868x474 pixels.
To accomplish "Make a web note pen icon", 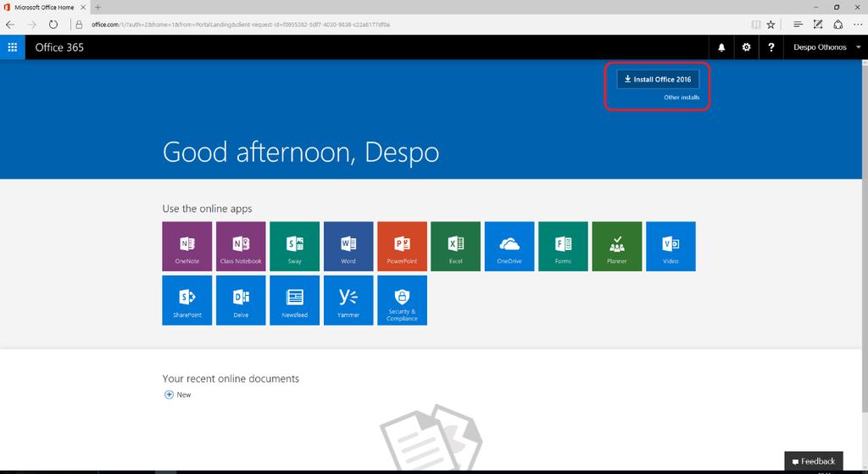I will tap(818, 25).
